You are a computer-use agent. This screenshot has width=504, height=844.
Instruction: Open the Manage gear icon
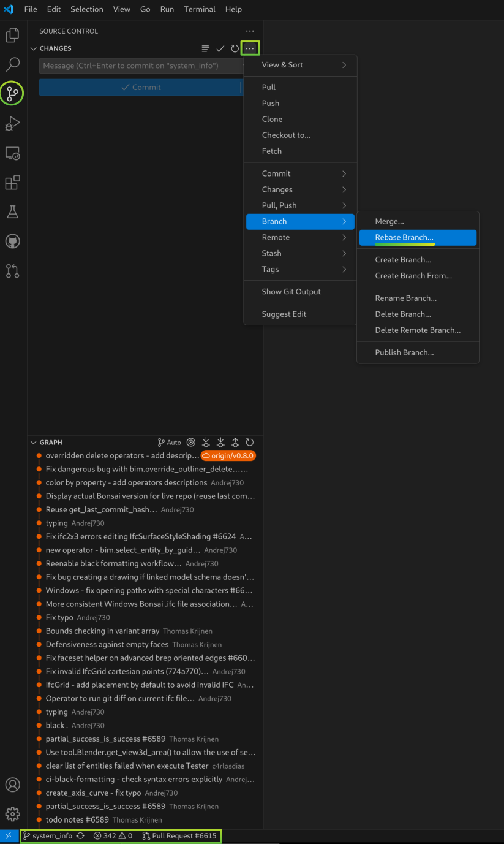(x=13, y=814)
